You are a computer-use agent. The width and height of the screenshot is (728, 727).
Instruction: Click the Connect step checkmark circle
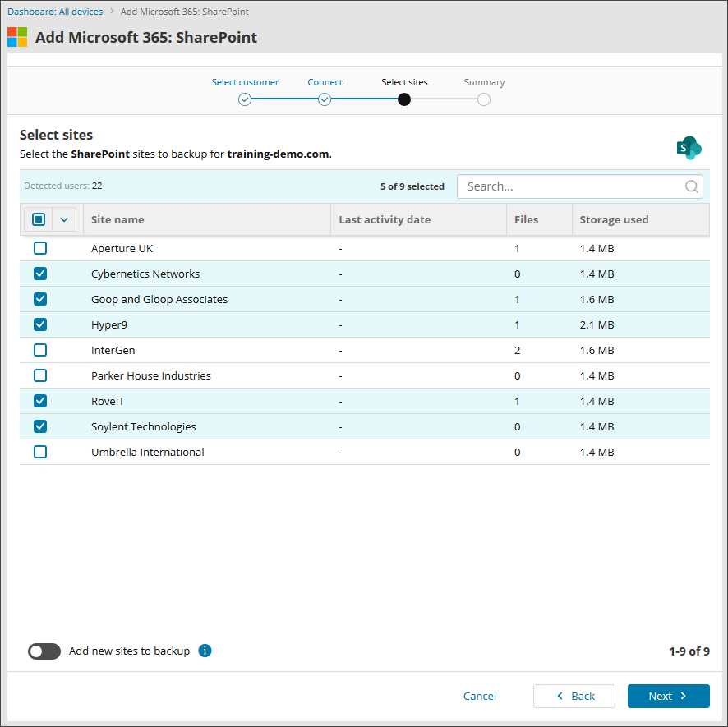pyautogui.click(x=325, y=99)
